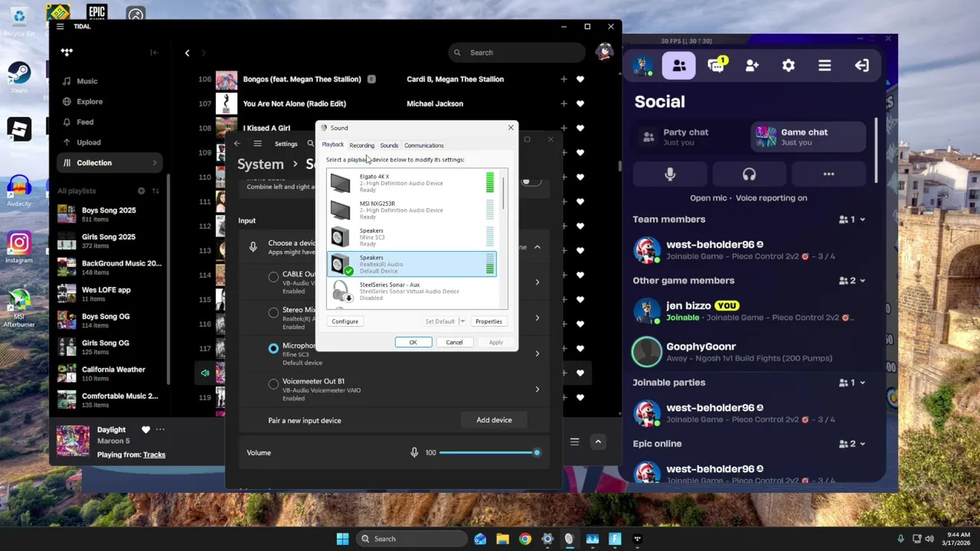Click OK in the Sound dialog
980x551 pixels.
pyautogui.click(x=413, y=342)
